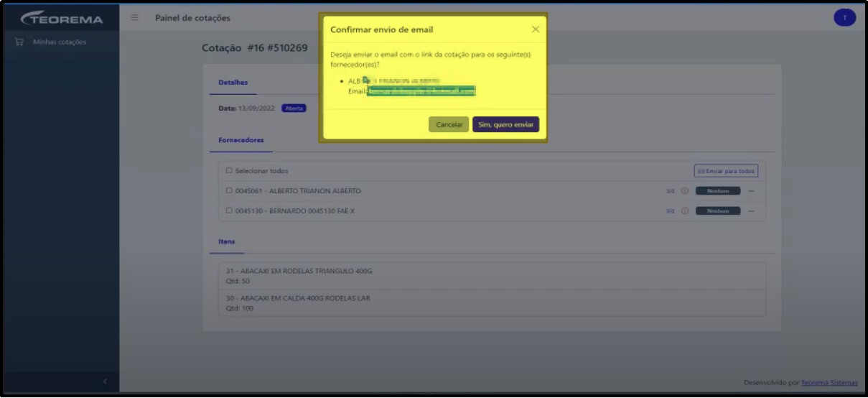Close the Confirmar envio de email dialog

(x=536, y=29)
